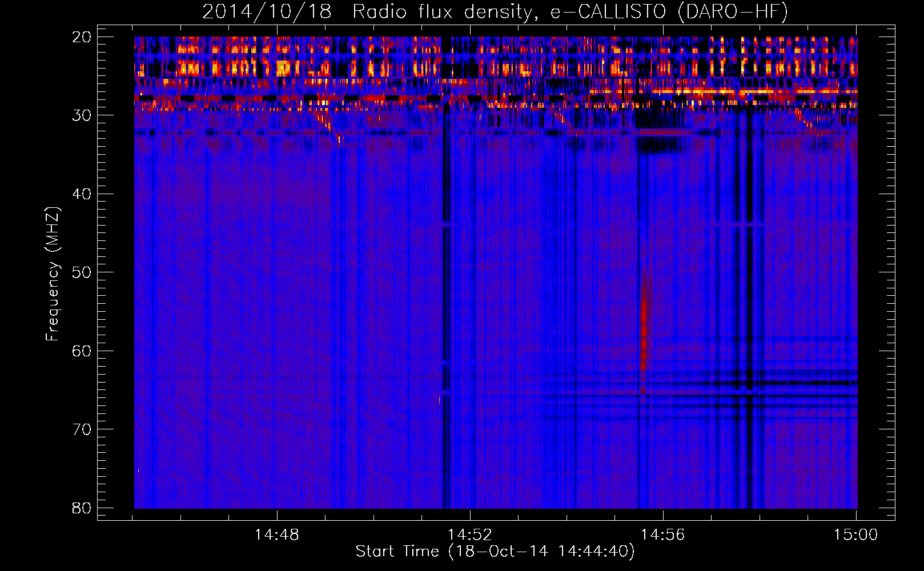Click the 30 MHz frequency tick label
924x571 pixels.
(x=82, y=115)
